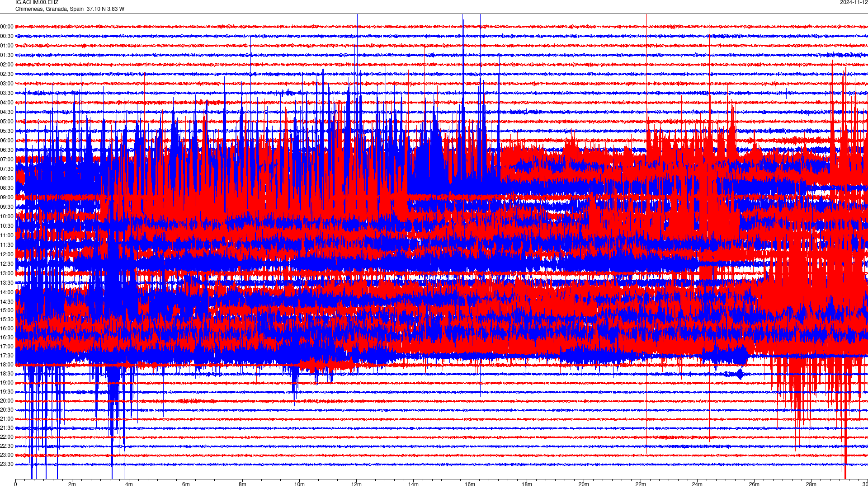Click the 14:30 time row label
The image size is (868, 488).
[7, 302]
